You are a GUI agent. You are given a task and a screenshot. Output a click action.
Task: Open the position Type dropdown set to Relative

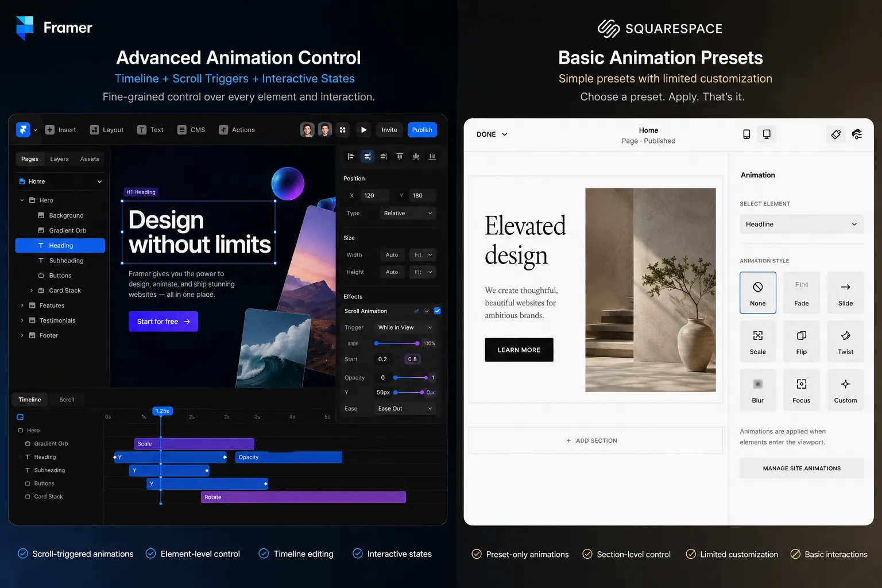coord(408,213)
